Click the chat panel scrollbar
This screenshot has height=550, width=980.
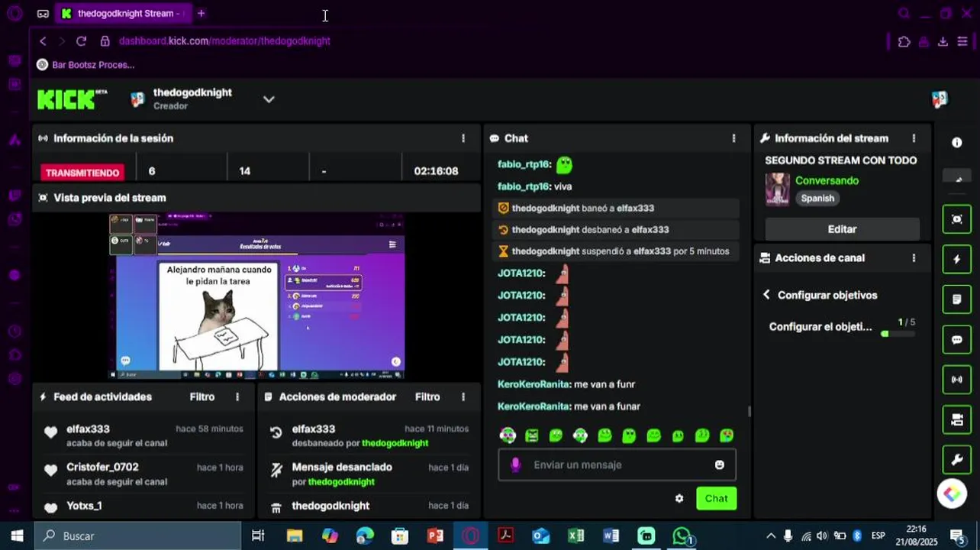(749, 412)
